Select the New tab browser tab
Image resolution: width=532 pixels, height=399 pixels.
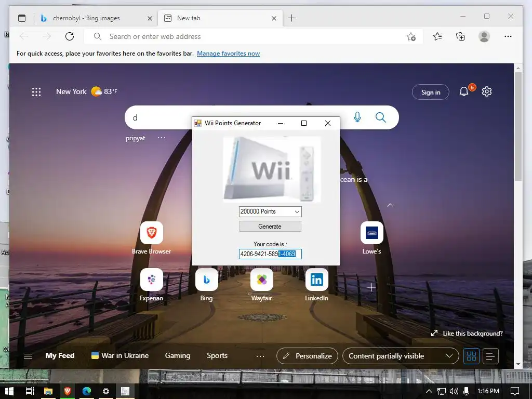pyautogui.click(x=220, y=18)
